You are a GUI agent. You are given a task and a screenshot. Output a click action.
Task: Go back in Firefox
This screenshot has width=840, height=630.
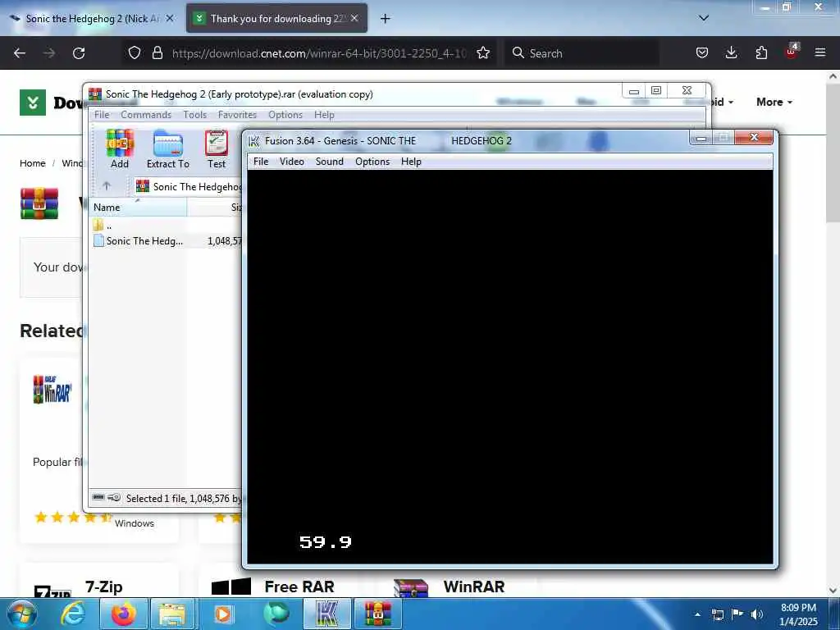click(20, 53)
